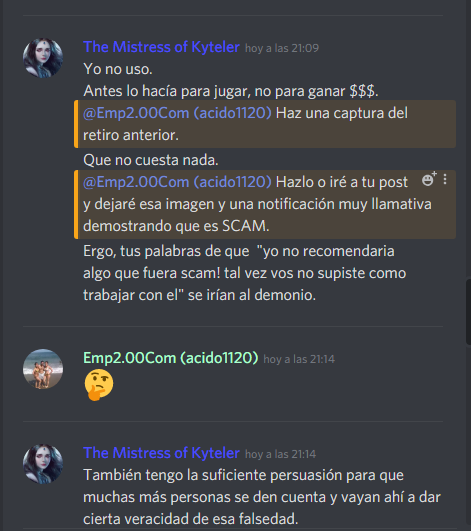Click the message 'Yo no uso.'

pos(118,69)
